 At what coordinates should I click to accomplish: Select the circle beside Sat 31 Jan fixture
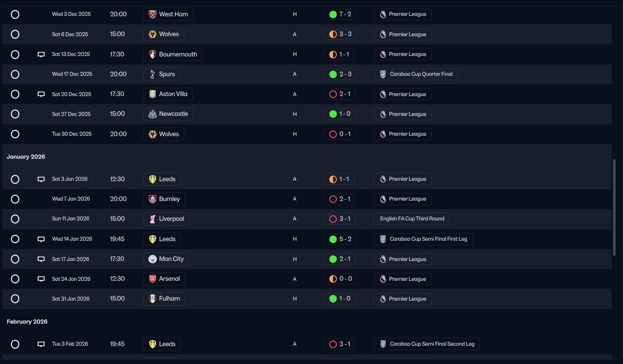click(x=15, y=299)
